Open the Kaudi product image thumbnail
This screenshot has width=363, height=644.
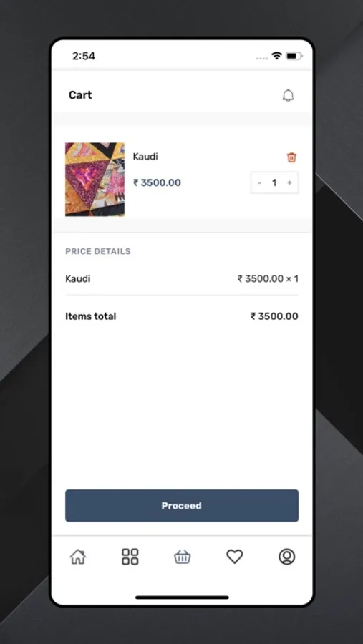tap(95, 179)
